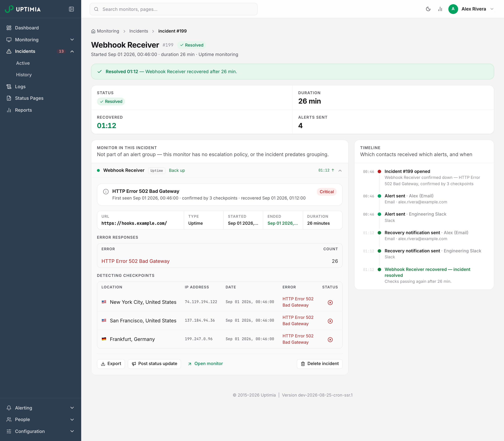Screen dimensions: 504x441
Task: Click the https://hooks.example.com/ URL value
Action: point(134,223)
